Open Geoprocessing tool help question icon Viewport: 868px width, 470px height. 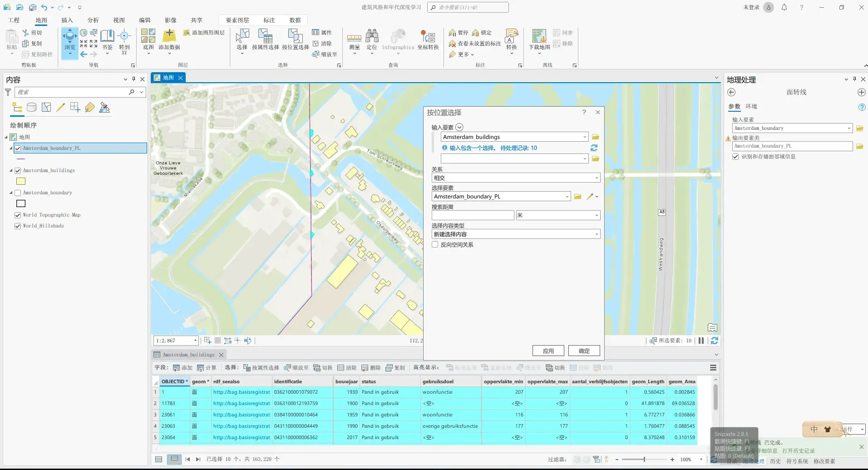pyautogui.click(x=862, y=107)
